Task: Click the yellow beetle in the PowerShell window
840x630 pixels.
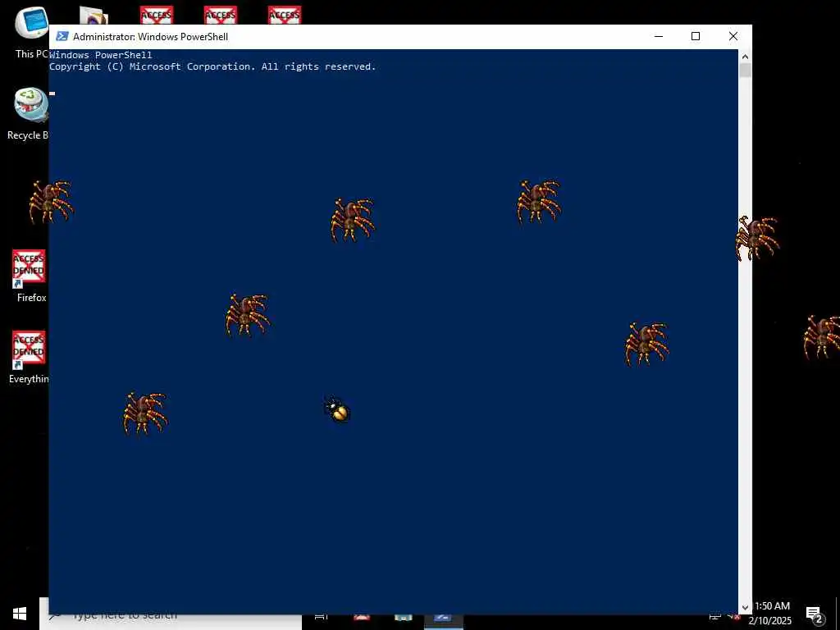Action: (337, 410)
